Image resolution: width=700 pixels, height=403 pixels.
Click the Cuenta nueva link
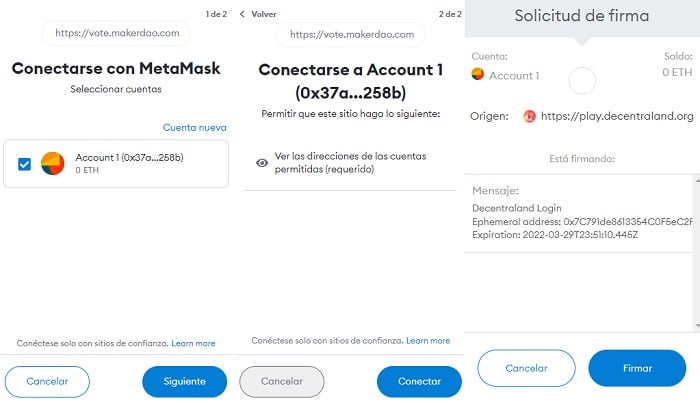(194, 128)
